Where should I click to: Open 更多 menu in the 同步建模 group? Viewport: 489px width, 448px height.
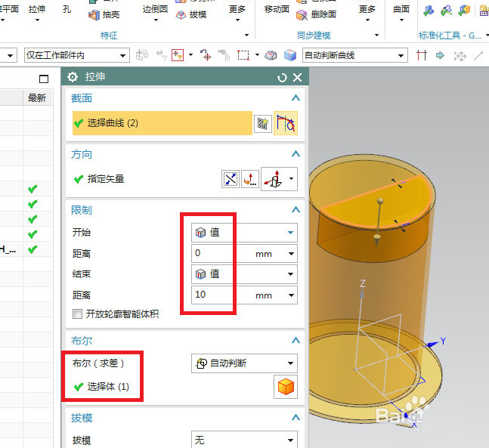point(367,13)
